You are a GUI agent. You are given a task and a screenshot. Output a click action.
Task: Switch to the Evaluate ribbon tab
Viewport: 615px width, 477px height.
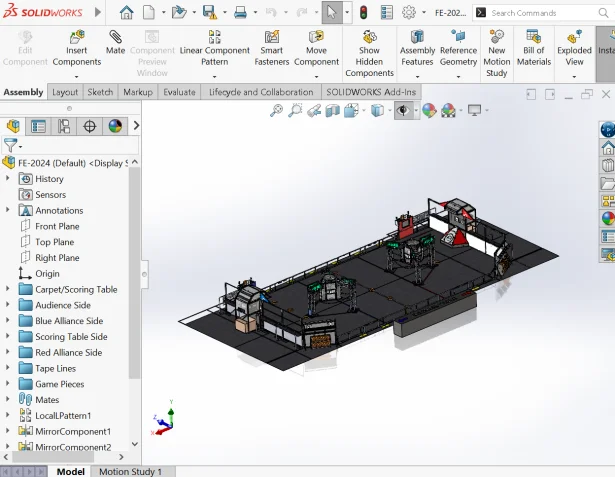point(179,92)
